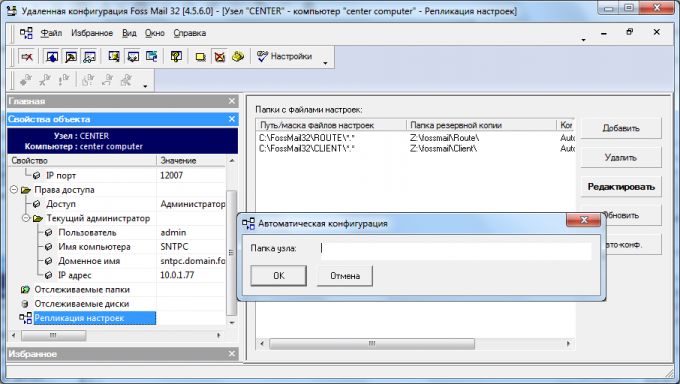Open the menu bar overflow arrow
The image size is (680, 384).
583,40
